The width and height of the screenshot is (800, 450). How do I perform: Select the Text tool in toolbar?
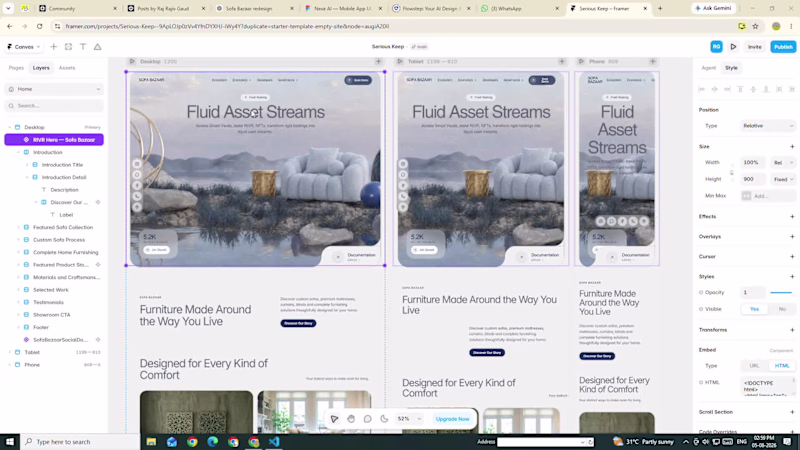tap(83, 47)
